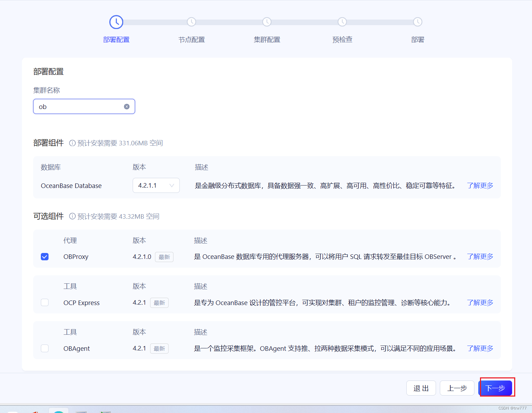Click info icon next to 可选组件

72,216
